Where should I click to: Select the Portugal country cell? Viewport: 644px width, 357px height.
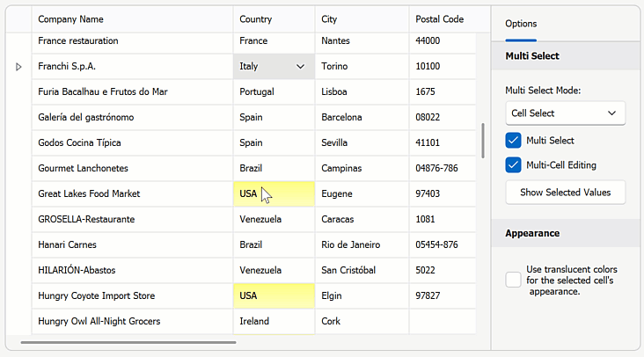(x=274, y=92)
